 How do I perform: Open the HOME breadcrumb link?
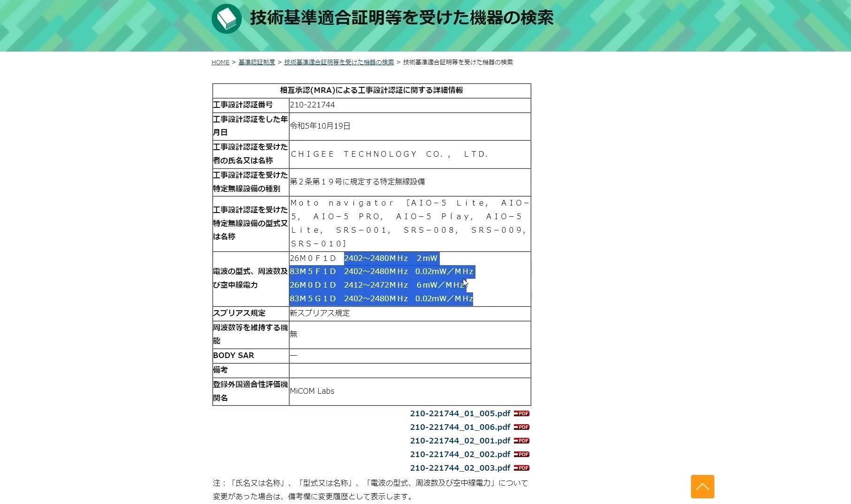click(x=220, y=62)
